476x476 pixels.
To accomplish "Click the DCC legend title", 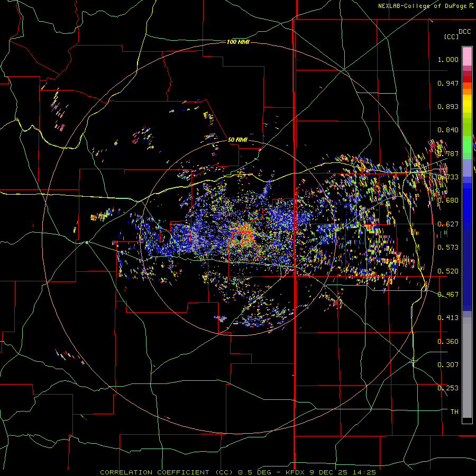I will tap(464, 32).
